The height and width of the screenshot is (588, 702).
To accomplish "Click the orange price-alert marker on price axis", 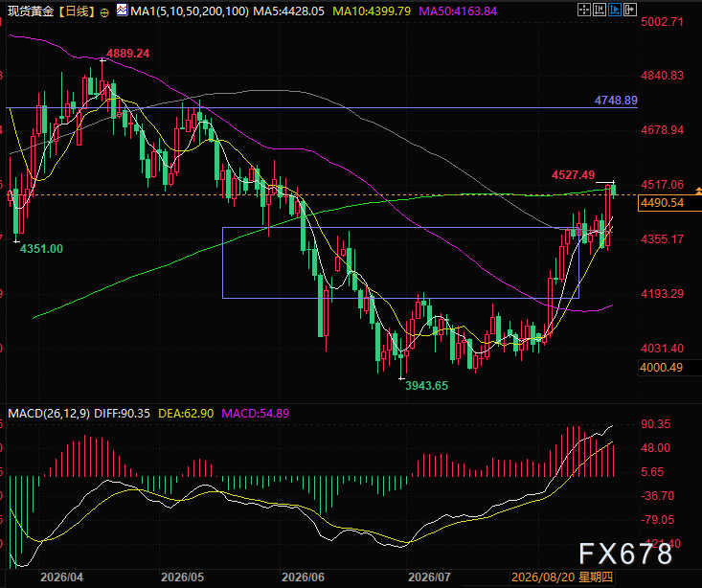I will tap(698, 192).
